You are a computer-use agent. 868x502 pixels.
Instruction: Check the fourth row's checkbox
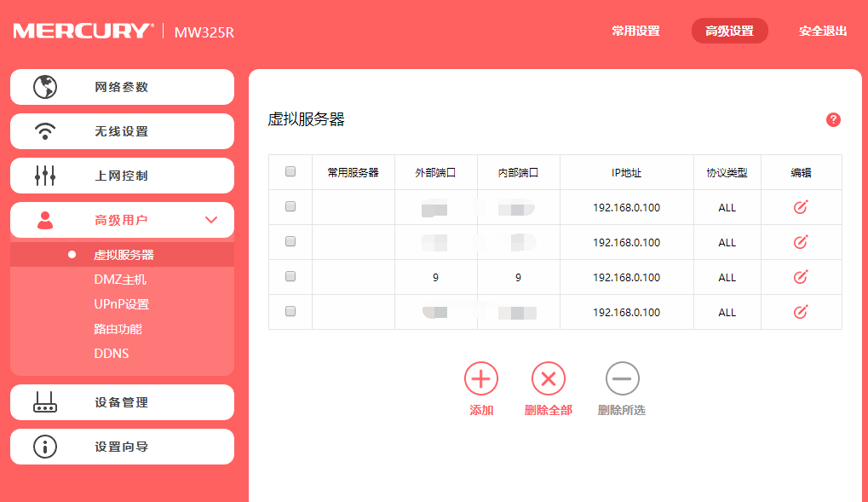(290, 311)
